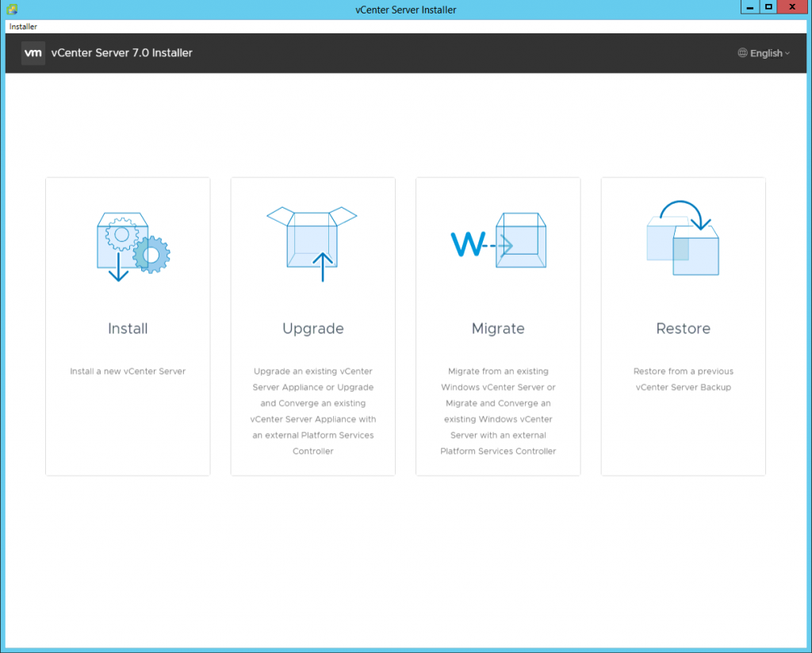Click the VMware 'vm' logo in header
This screenshot has height=653, width=812.
pyautogui.click(x=33, y=53)
